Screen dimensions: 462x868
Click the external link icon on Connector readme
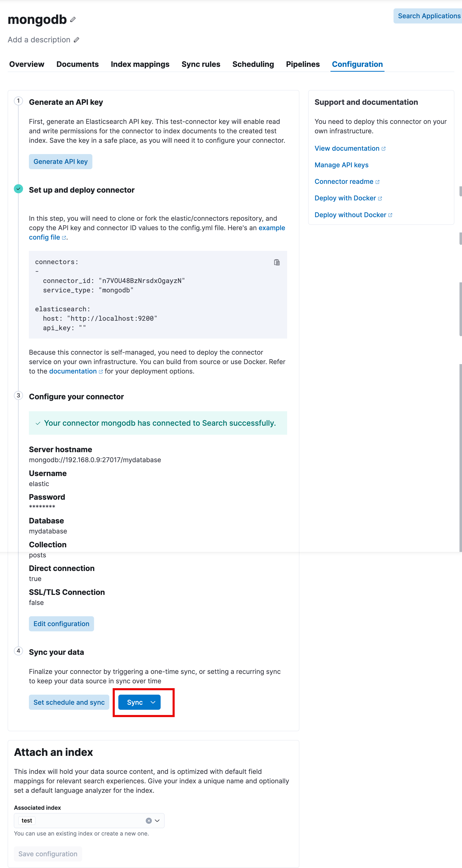tap(378, 182)
